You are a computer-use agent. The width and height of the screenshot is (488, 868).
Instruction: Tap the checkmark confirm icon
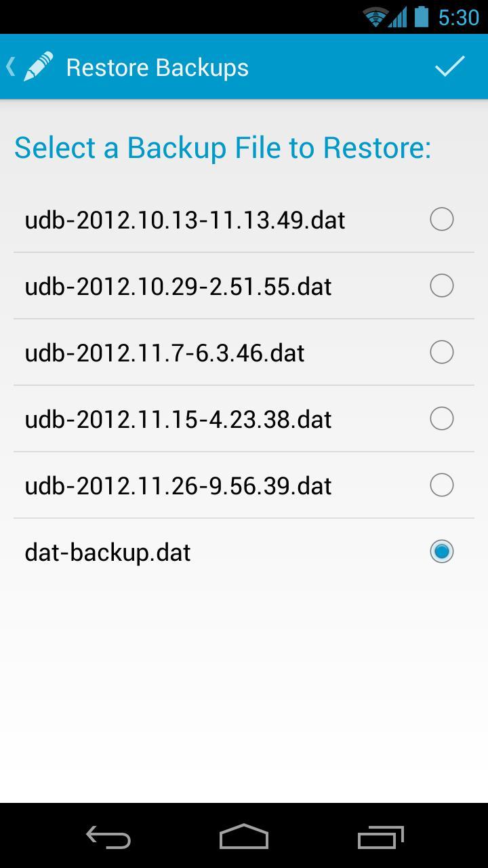[x=449, y=66]
